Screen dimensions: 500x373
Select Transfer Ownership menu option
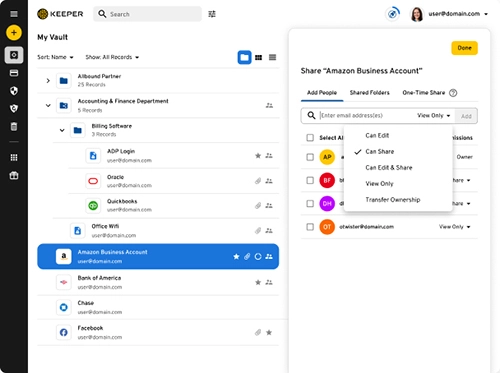click(x=398, y=200)
